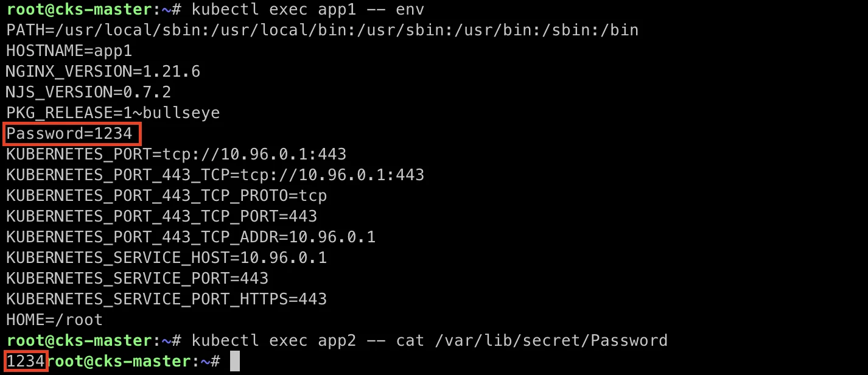Screen dimensions: 868x375
Task: Click the HOME=/root line
Action: pos(54,320)
